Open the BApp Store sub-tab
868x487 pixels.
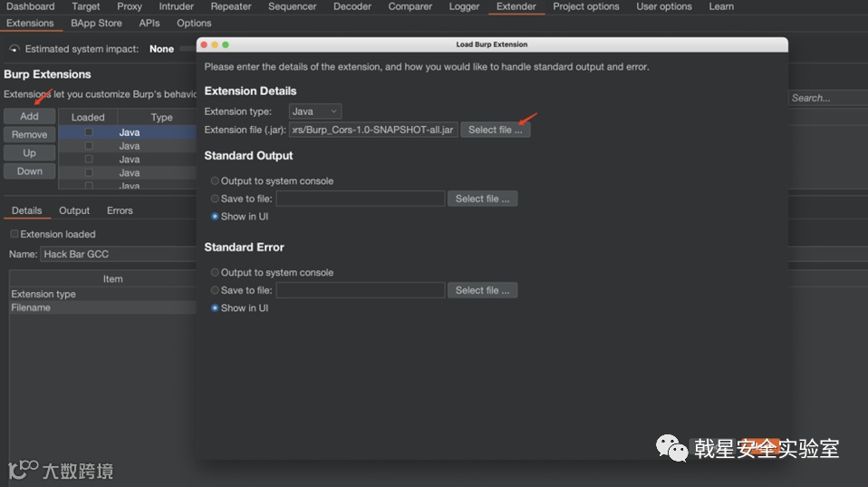coord(96,24)
